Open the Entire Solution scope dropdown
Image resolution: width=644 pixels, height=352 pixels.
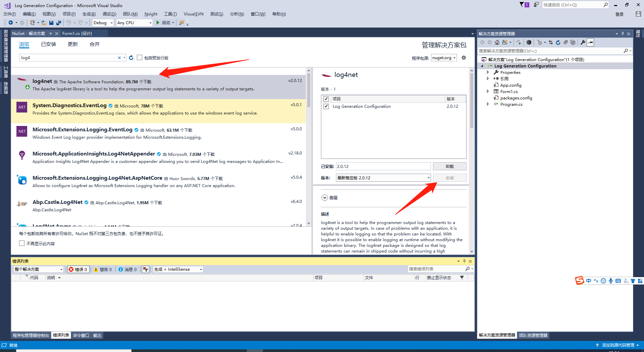[x=39, y=269]
